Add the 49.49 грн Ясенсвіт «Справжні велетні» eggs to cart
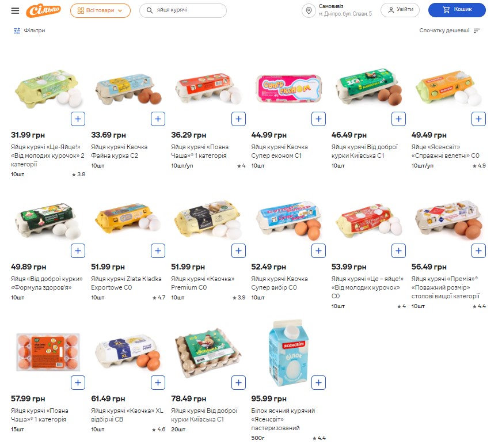The width and height of the screenshot is (502, 448). click(478, 119)
